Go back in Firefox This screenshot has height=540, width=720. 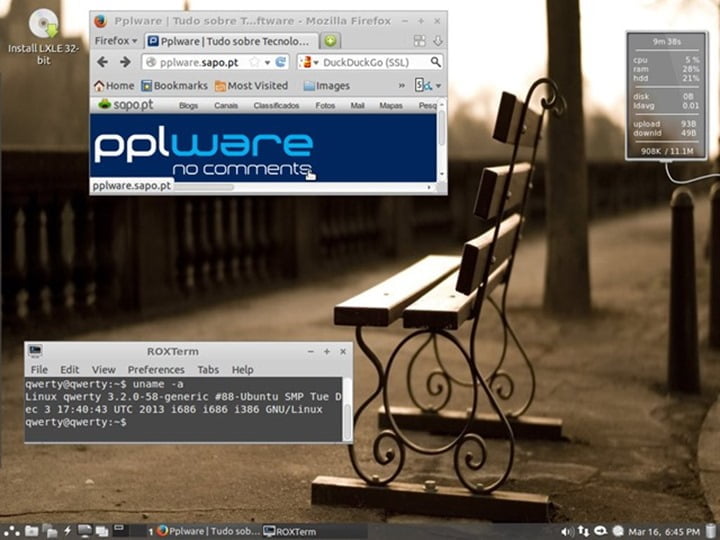click(x=103, y=62)
